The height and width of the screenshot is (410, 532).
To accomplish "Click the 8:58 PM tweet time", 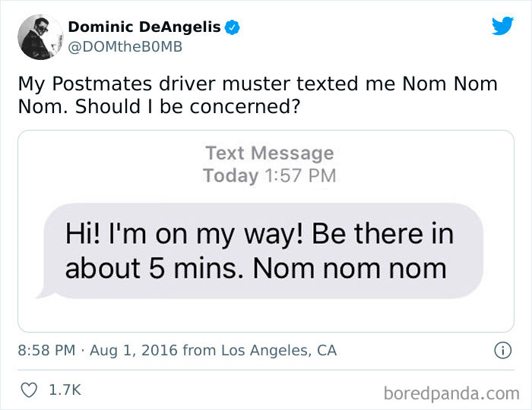I will [46, 351].
